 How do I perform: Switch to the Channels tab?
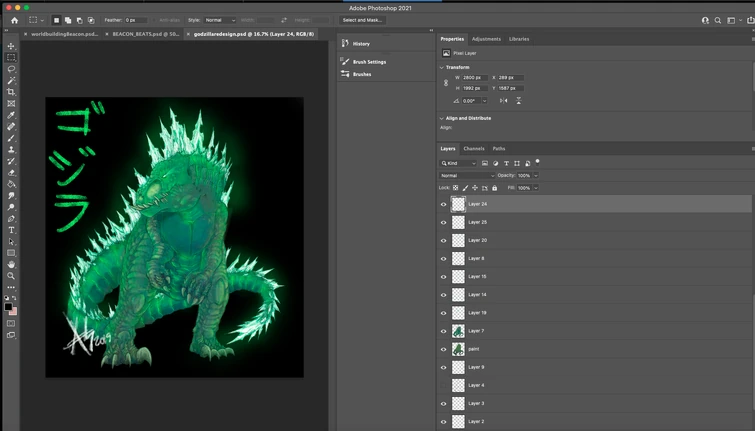point(473,149)
